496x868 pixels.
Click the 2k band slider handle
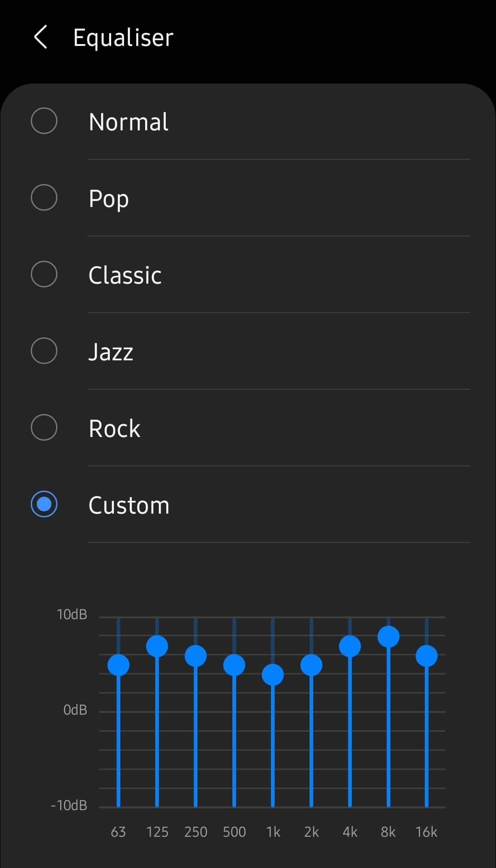(x=311, y=665)
